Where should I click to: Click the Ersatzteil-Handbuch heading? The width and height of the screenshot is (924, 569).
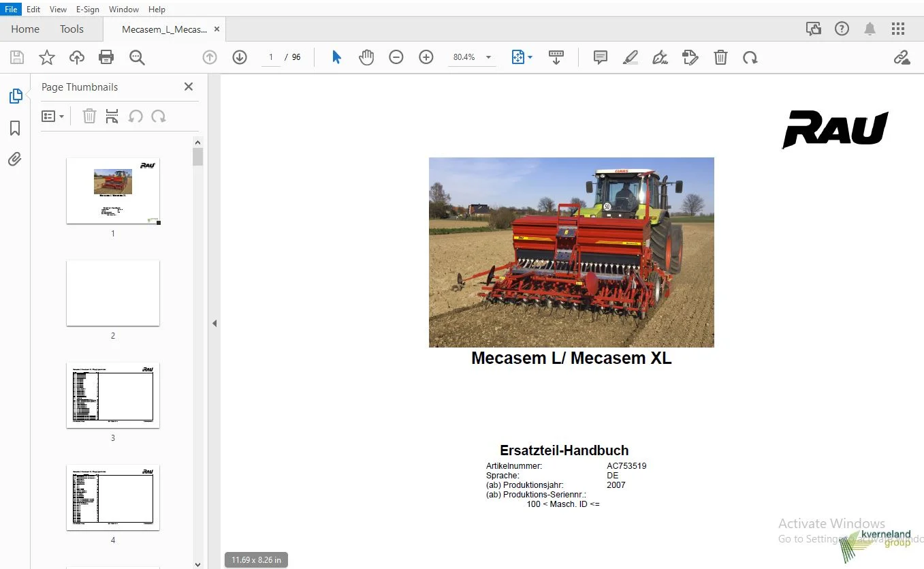pos(564,450)
